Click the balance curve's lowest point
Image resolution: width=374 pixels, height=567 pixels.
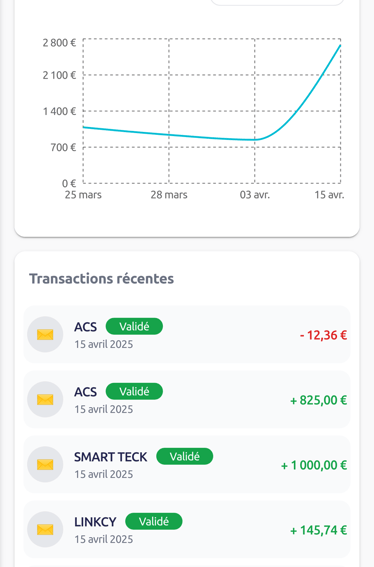[x=255, y=140]
